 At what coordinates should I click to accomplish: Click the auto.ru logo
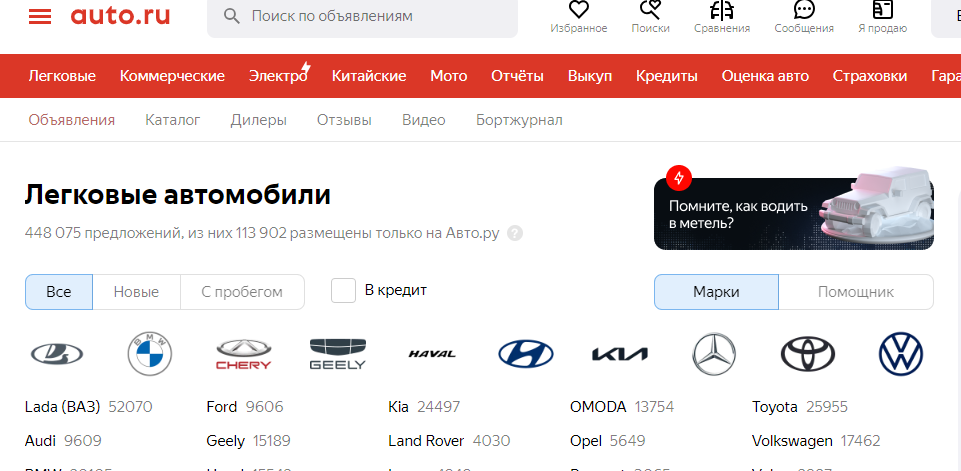point(120,15)
